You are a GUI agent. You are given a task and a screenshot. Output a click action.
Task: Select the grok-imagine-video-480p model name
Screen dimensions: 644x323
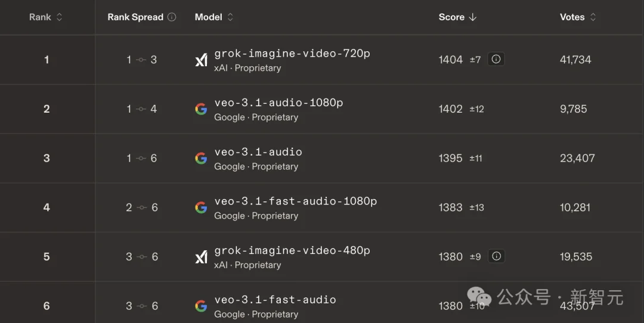click(x=292, y=250)
